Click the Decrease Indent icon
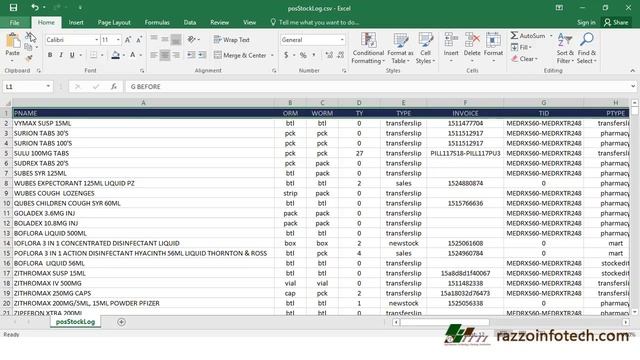The height and width of the screenshot is (360, 640). click(x=191, y=55)
